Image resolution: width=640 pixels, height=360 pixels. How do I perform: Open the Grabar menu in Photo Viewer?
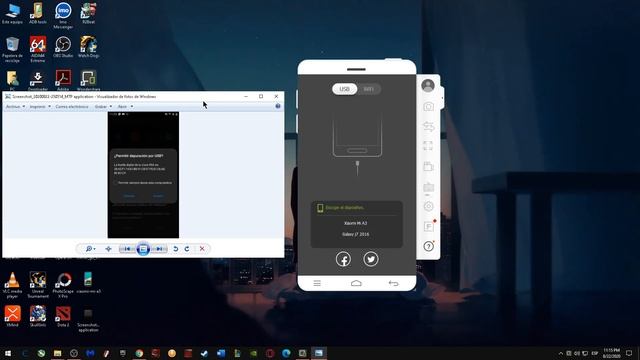pos(103,107)
